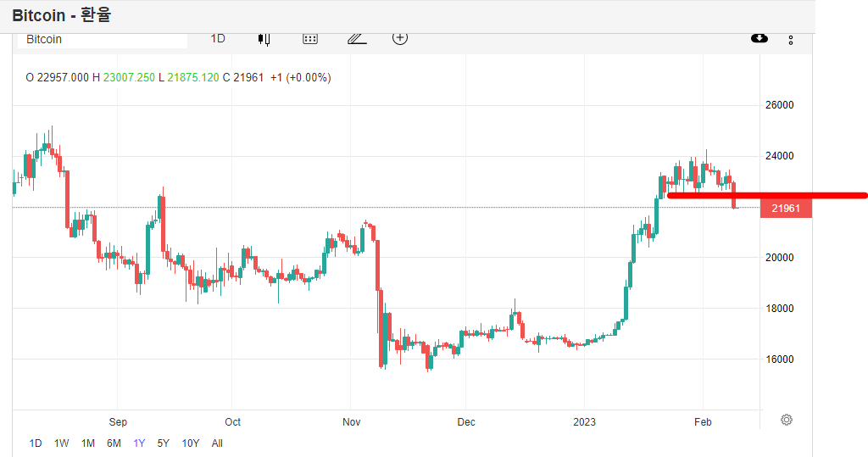This screenshot has width=868, height=457.
Task: Click the 20000 price axis label
Action: (780, 258)
